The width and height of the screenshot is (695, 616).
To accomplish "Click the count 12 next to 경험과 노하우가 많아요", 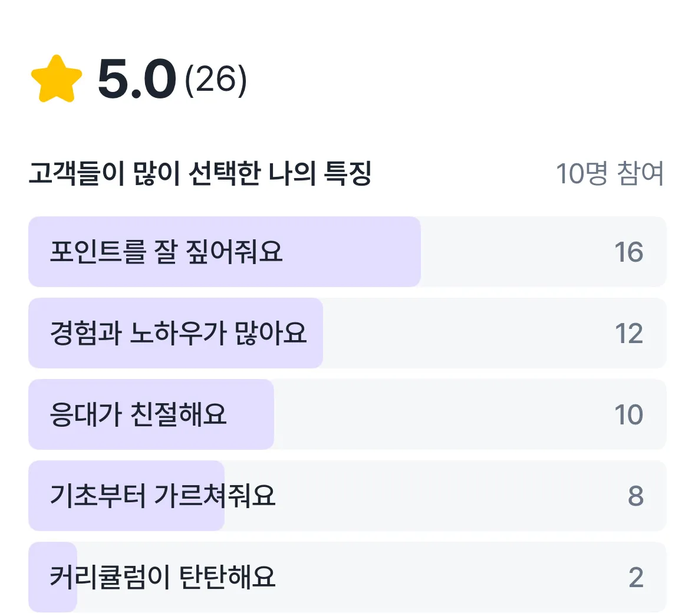I will click(x=630, y=333).
